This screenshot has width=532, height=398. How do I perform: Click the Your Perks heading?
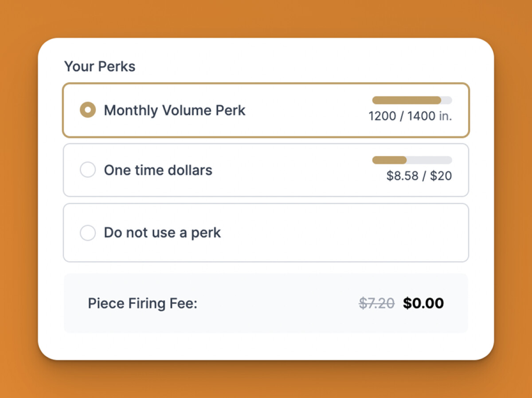(x=100, y=67)
